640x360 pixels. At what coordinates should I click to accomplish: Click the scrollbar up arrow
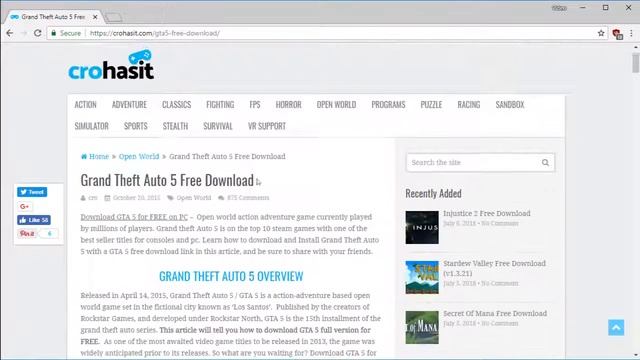pos(636,47)
